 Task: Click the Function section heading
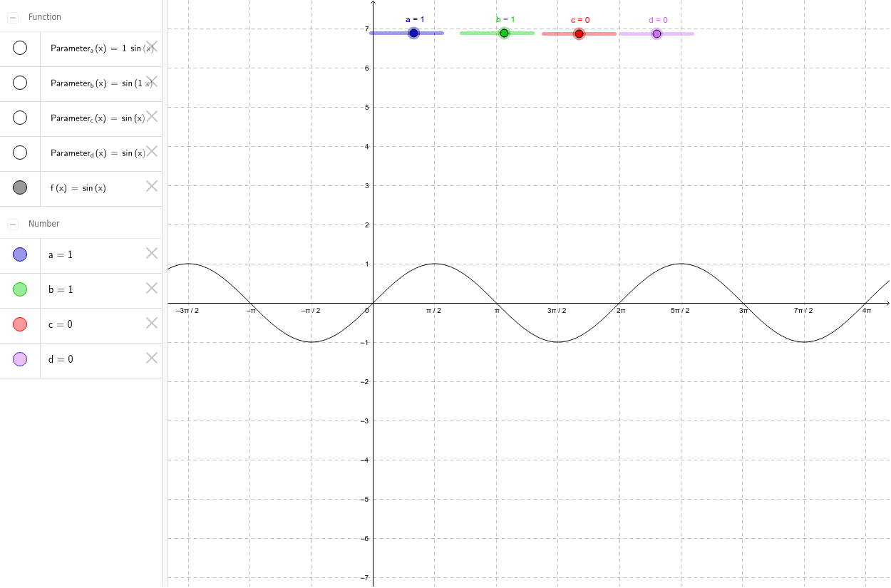pyautogui.click(x=45, y=16)
